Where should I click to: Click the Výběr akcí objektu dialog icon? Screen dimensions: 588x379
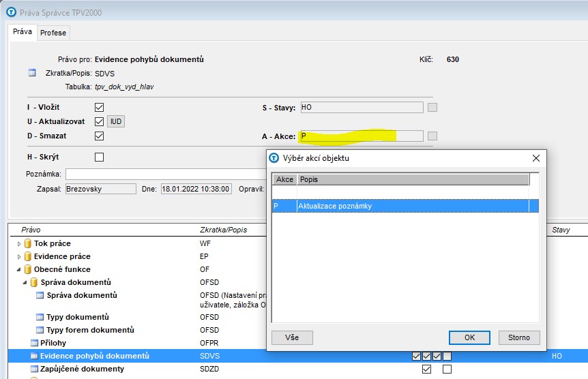[274, 158]
